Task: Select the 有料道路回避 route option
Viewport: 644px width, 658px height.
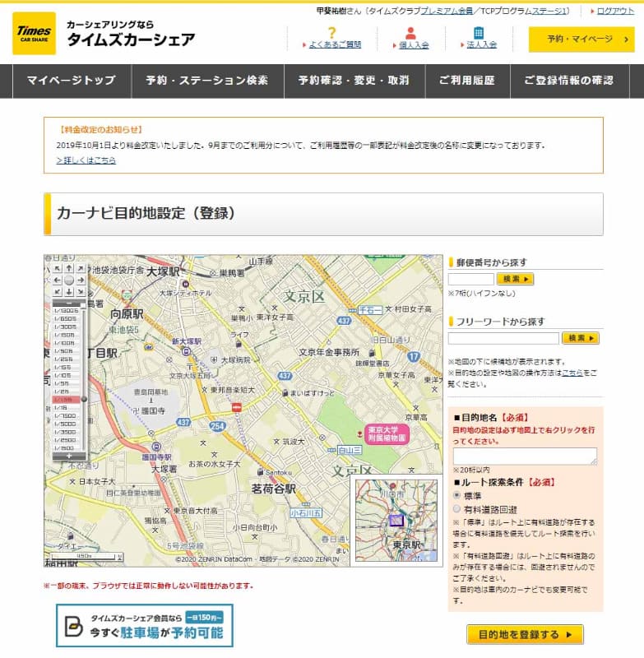Action: (456, 509)
